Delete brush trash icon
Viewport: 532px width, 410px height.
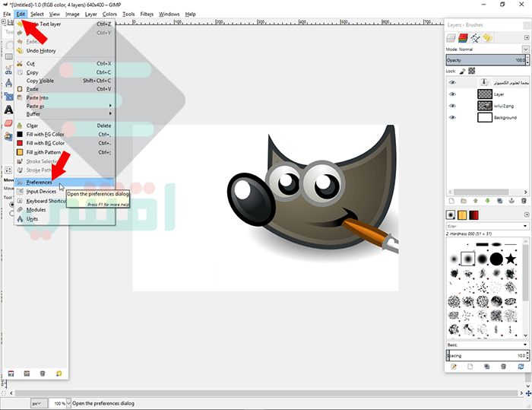[503, 367]
